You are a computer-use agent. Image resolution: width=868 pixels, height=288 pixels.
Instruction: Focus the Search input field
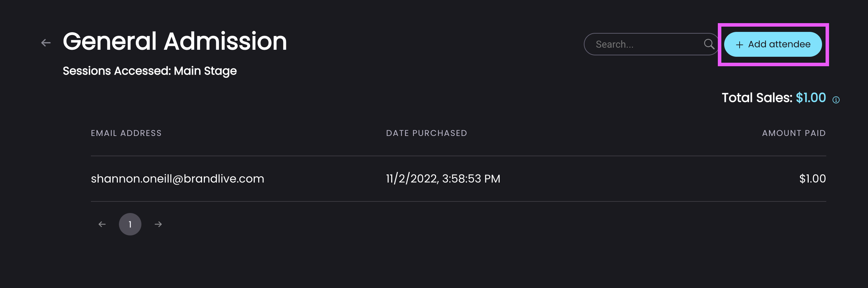pyautogui.click(x=652, y=44)
